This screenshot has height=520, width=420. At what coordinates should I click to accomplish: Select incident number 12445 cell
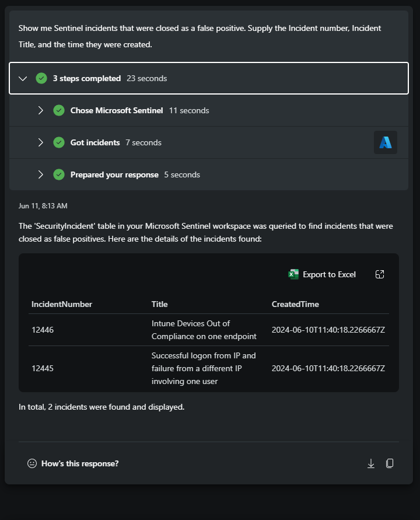[x=43, y=368]
